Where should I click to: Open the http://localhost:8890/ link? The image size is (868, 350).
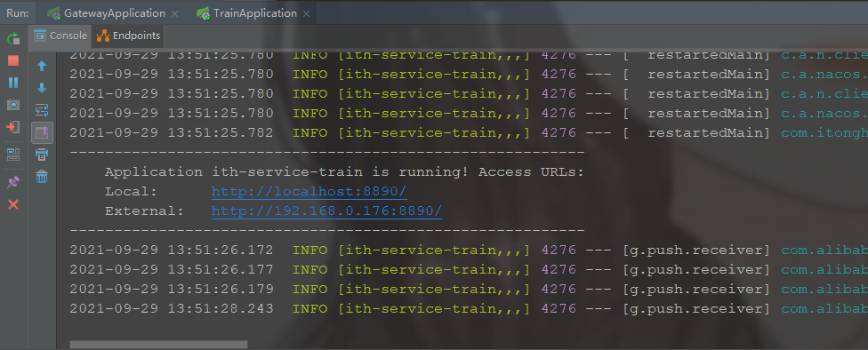(x=309, y=191)
